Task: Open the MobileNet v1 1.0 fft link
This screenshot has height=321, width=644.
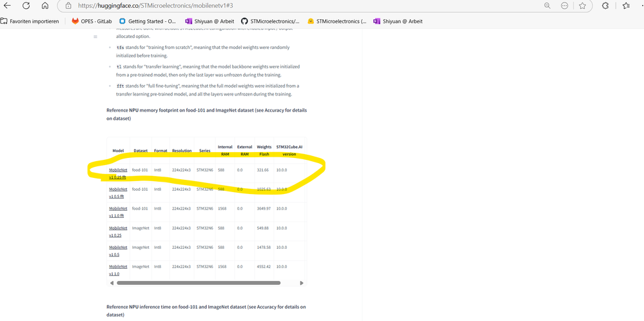Action: [x=118, y=212]
